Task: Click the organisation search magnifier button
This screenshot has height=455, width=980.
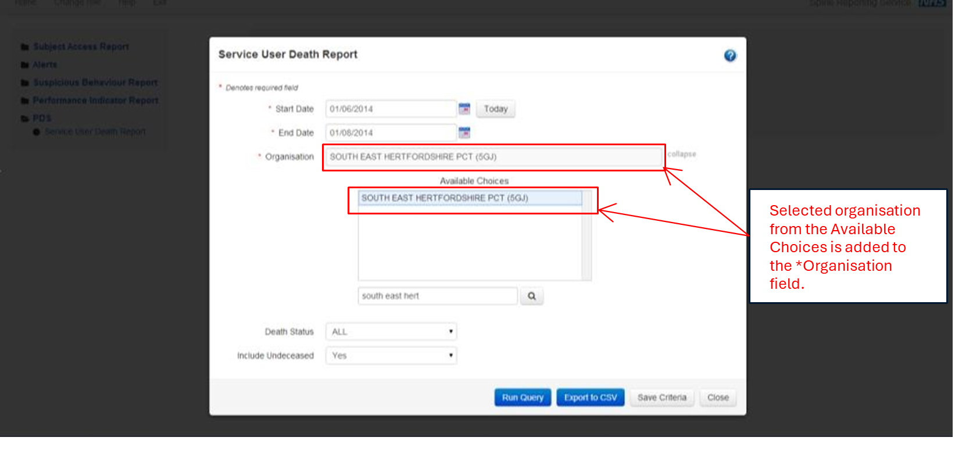Action: tap(532, 296)
